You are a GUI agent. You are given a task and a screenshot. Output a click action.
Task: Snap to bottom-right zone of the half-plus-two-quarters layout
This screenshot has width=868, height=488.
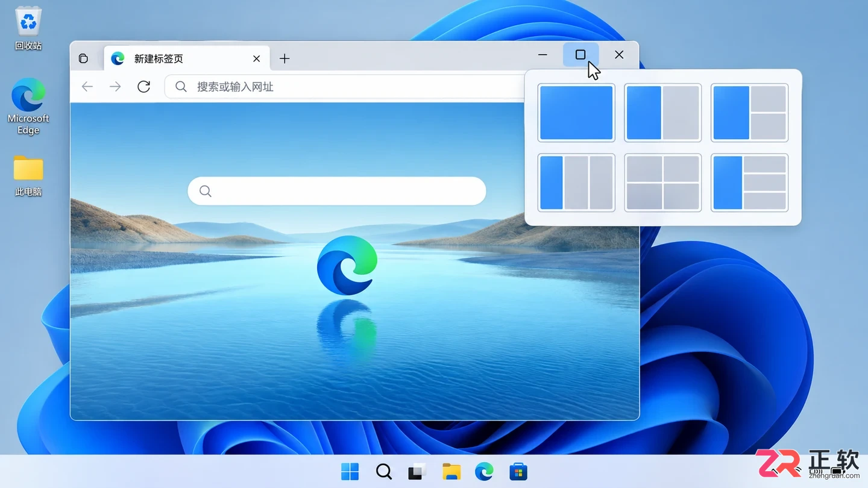click(769, 127)
